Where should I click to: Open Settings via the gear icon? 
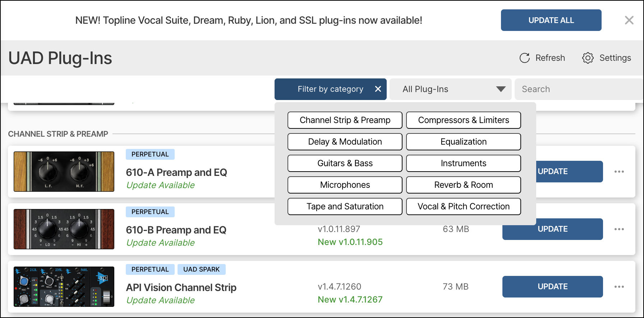[x=588, y=58]
